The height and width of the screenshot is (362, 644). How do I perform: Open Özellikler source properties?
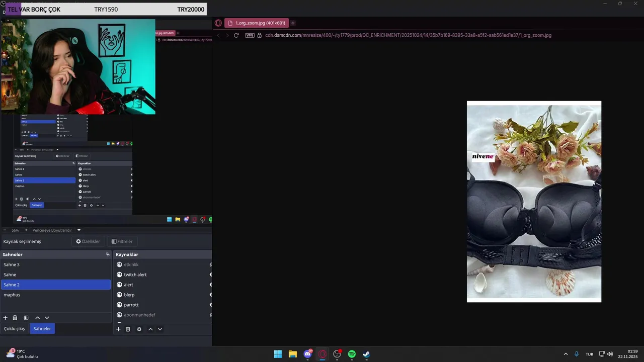pos(88,241)
